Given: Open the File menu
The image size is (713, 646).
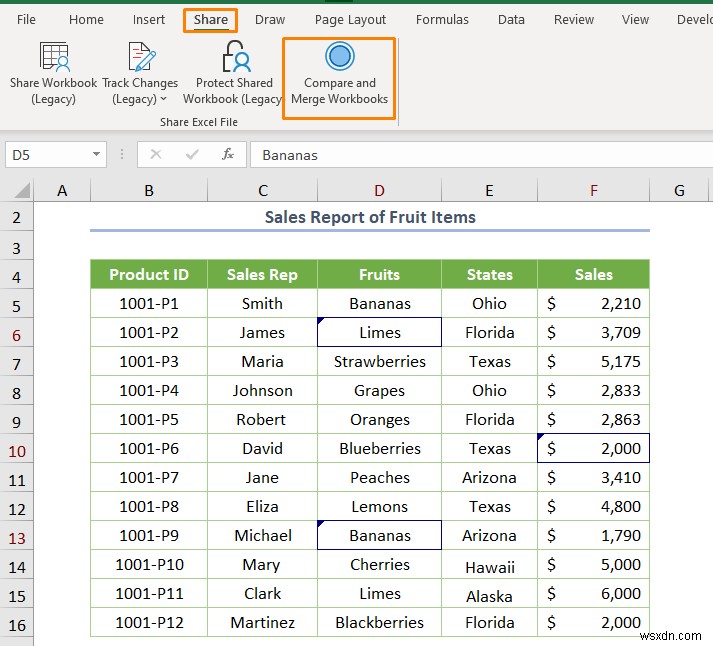Looking at the screenshot, I should (27, 19).
